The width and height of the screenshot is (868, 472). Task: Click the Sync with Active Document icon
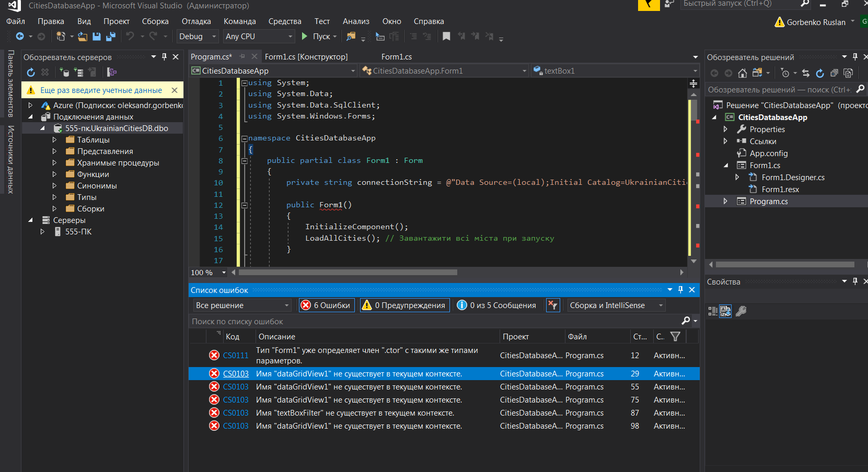[806, 73]
